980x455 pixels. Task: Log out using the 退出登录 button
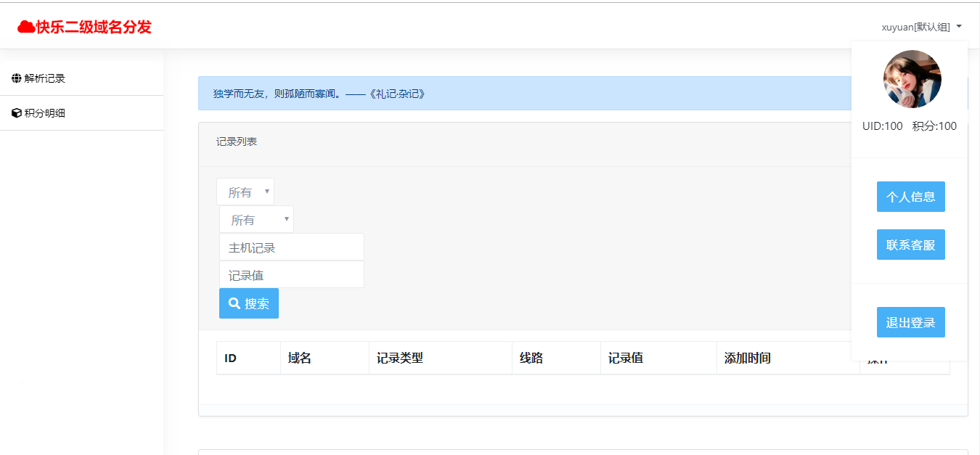coord(910,321)
